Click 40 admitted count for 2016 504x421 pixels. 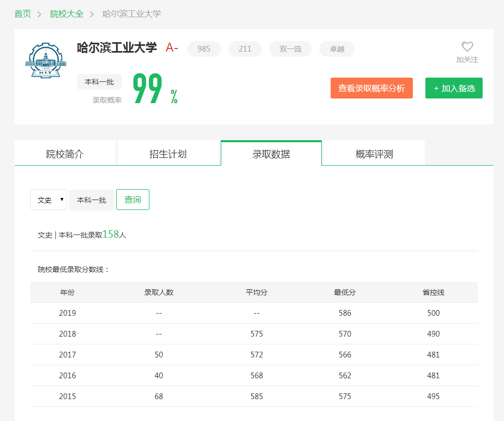pos(159,376)
